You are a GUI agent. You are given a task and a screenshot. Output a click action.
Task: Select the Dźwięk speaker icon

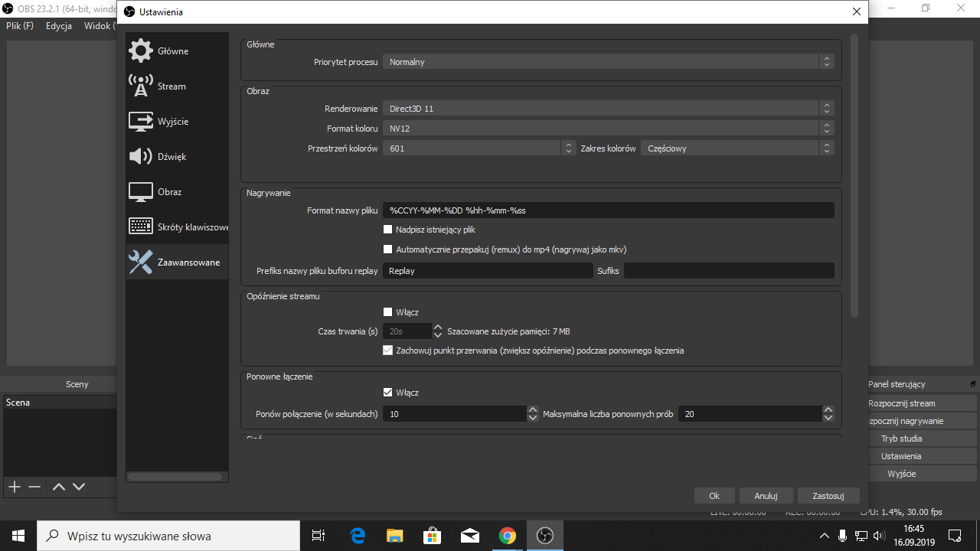tap(141, 157)
